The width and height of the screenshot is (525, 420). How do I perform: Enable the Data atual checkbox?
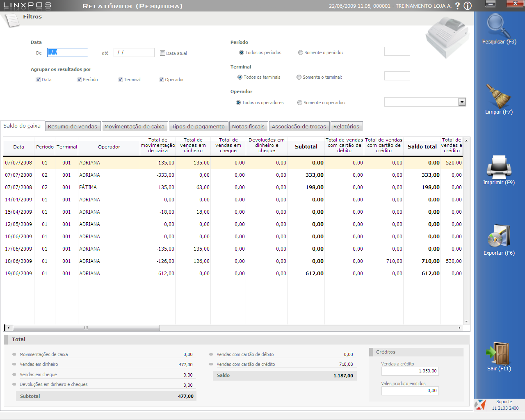pyautogui.click(x=162, y=53)
